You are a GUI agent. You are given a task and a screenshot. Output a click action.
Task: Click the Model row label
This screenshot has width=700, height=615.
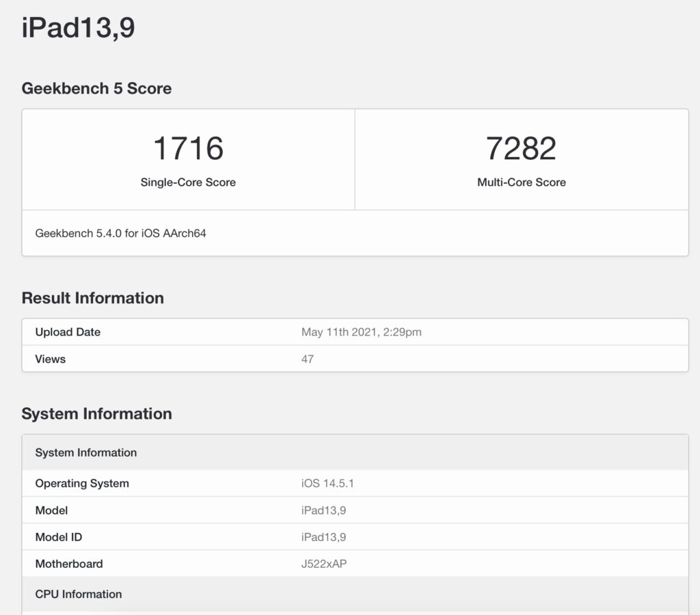51,510
